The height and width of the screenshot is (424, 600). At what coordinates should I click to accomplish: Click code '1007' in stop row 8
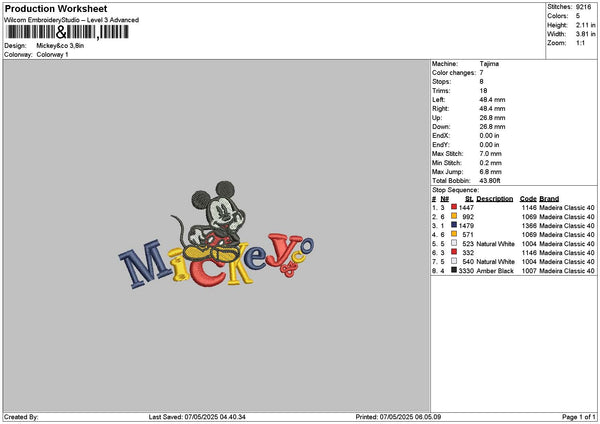coord(529,271)
